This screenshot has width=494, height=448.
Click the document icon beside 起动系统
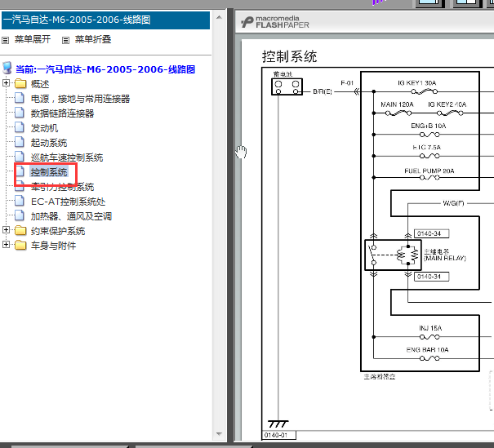20,143
